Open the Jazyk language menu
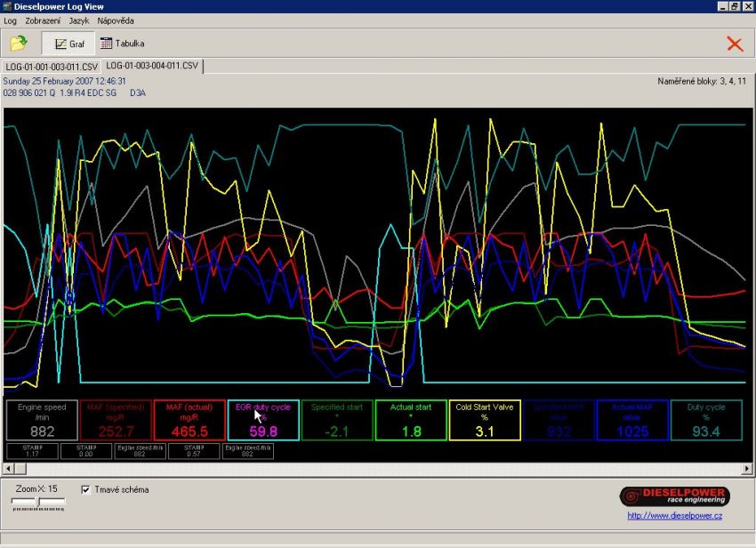Image resolution: width=756 pixels, height=548 pixels. tap(79, 20)
